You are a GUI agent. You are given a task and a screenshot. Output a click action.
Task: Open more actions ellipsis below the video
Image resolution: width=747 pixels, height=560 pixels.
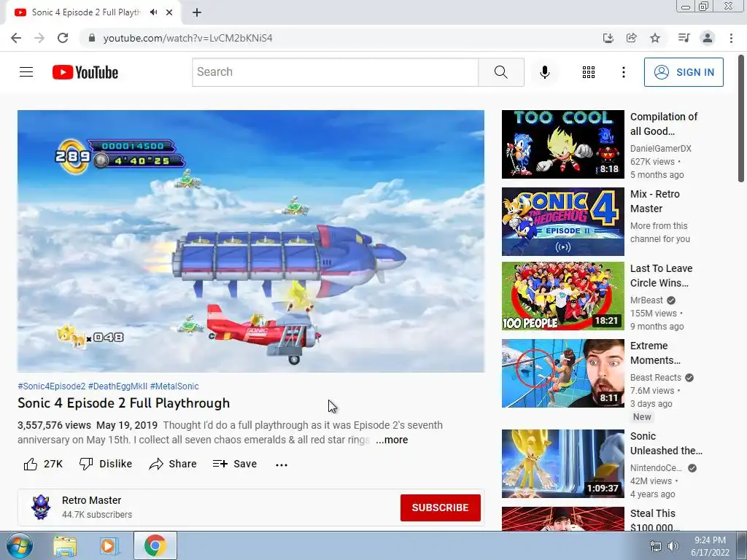tap(282, 464)
